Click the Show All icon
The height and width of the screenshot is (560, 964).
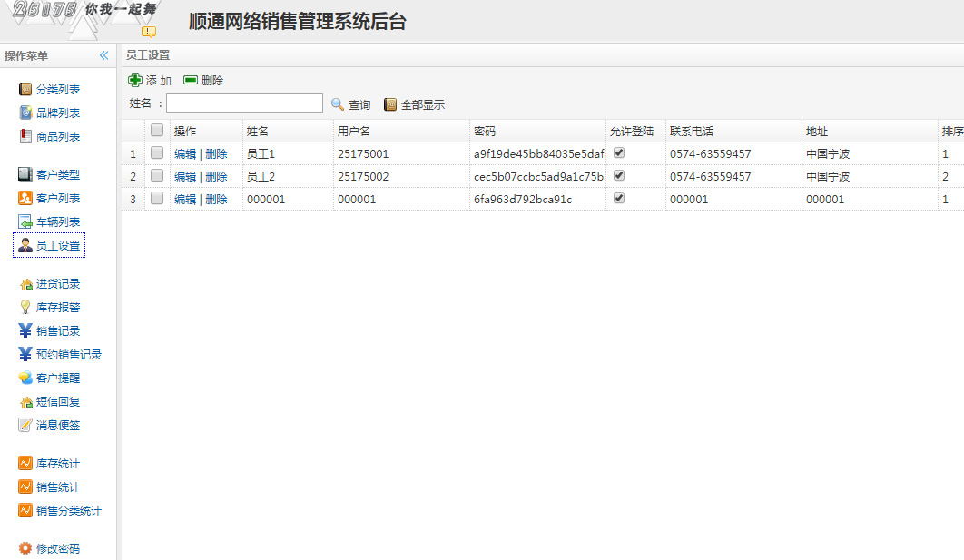[390, 104]
